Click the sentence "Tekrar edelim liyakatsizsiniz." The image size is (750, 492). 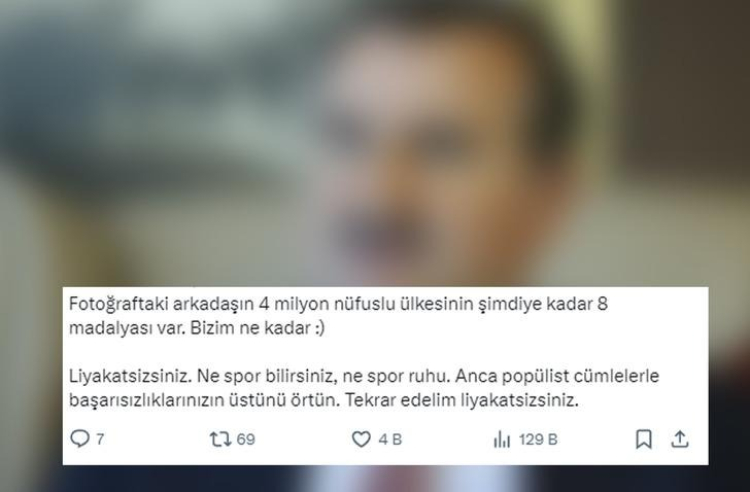point(462,400)
